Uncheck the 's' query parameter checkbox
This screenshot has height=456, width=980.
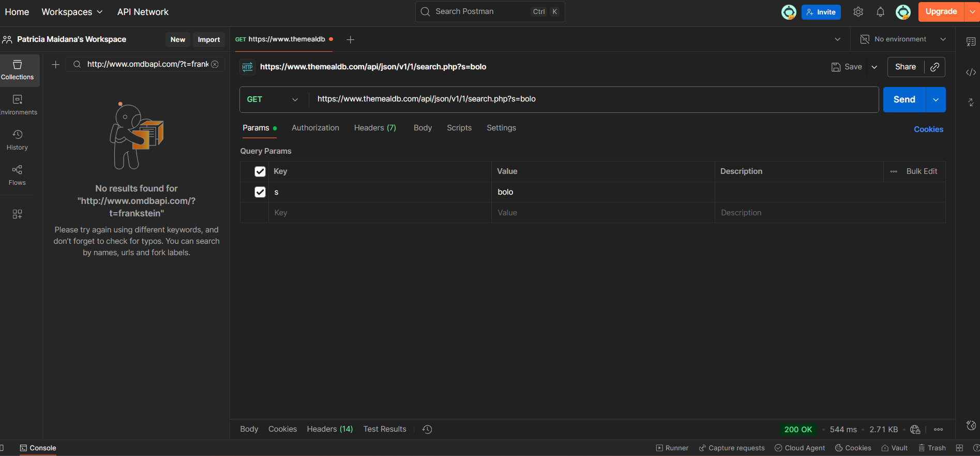(x=260, y=192)
